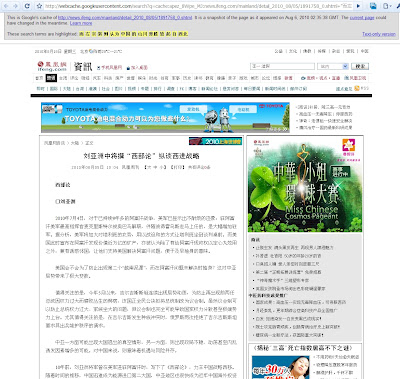This screenshot has height=379, width=400.
Task: Bookmark this page with the star icon
Action: pos(40,6)
